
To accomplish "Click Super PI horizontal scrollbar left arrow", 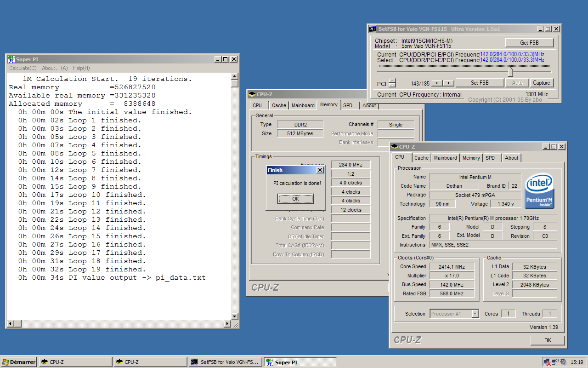I will coord(11,324).
